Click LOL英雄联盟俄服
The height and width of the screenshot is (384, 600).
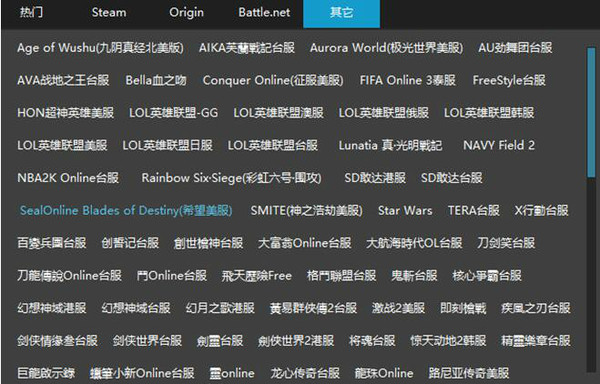(384, 113)
